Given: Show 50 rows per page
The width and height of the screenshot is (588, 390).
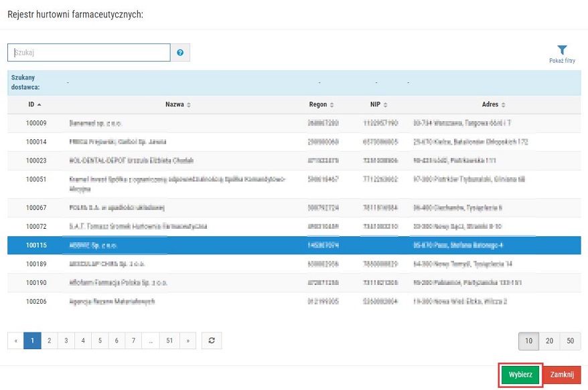Looking at the screenshot, I should click(x=571, y=341).
